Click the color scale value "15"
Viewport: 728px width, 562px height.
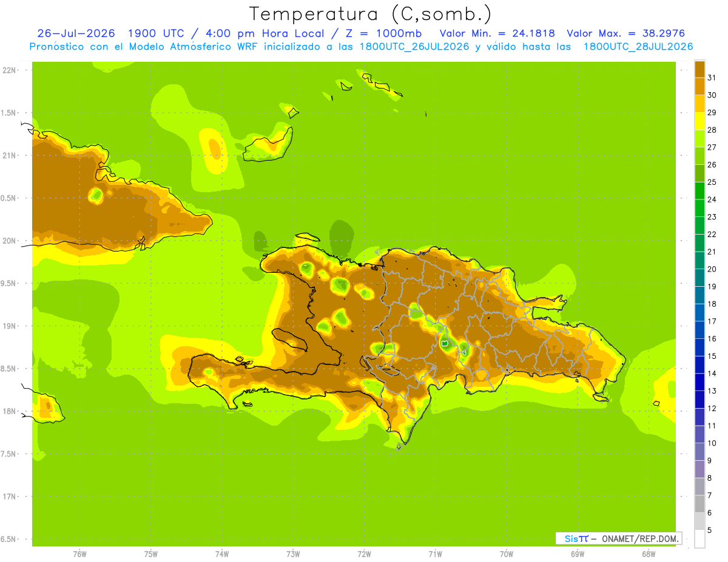(712, 356)
